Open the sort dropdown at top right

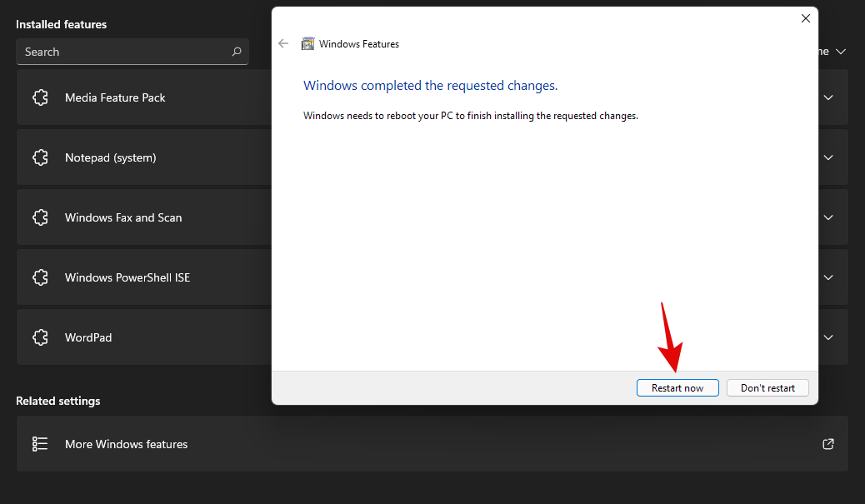pos(841,51)
